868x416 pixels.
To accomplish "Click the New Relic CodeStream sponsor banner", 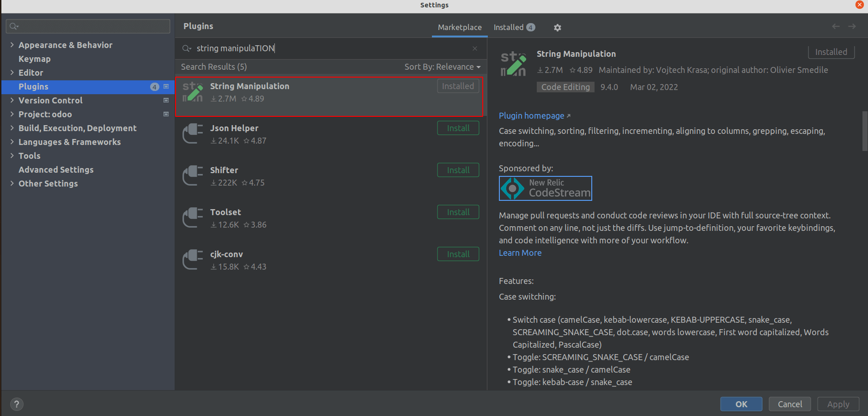I will [545, 188].
